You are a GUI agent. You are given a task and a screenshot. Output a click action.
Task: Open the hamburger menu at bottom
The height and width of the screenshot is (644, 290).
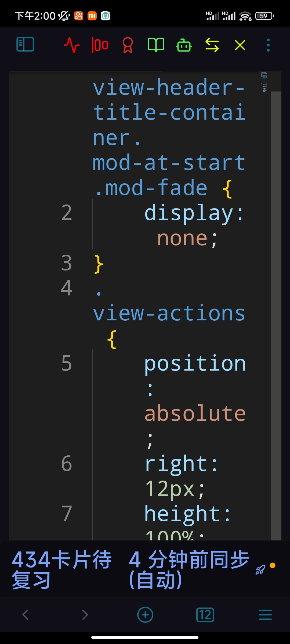pos(265,615)
